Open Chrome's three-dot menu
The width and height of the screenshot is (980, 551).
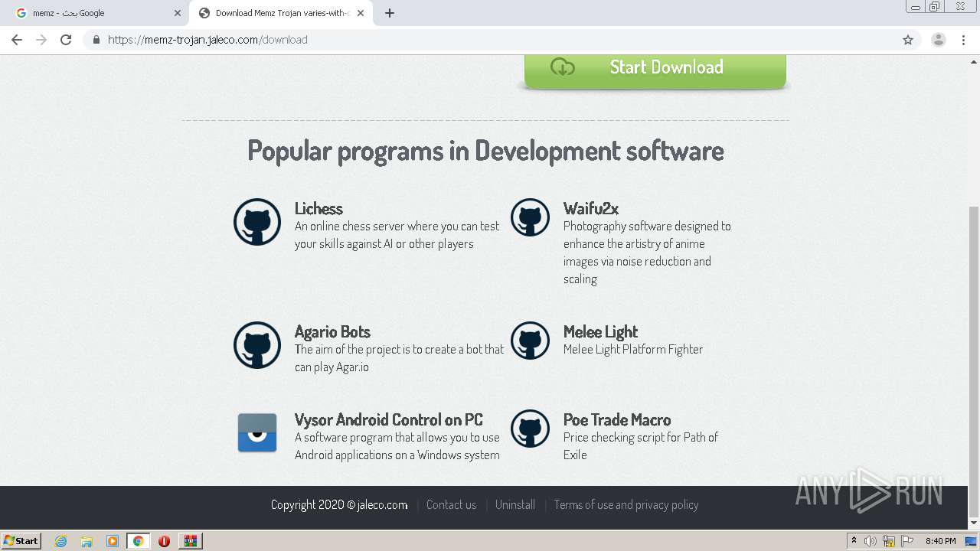coord(963,40)
